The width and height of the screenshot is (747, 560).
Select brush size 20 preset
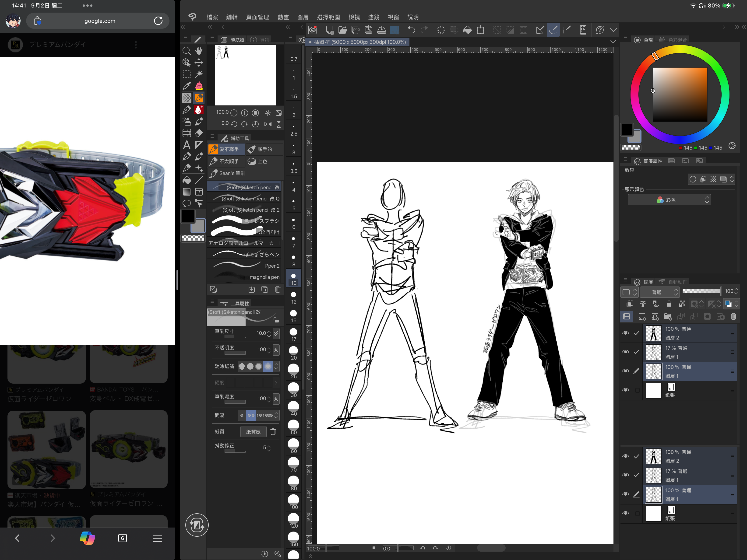[x=293, y=353]
